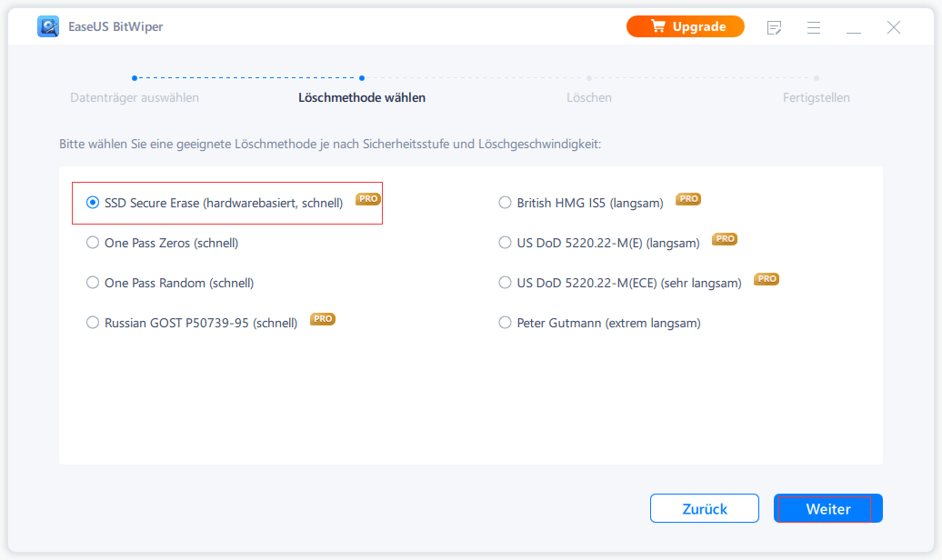Click the EaseUS BitWiper logo icon

tap(48, 26)
